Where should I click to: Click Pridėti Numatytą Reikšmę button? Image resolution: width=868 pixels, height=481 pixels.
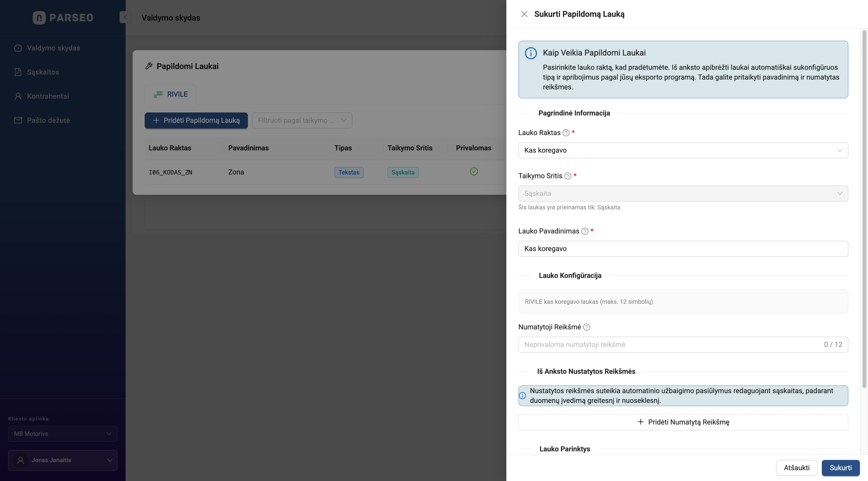pos(683,422)
